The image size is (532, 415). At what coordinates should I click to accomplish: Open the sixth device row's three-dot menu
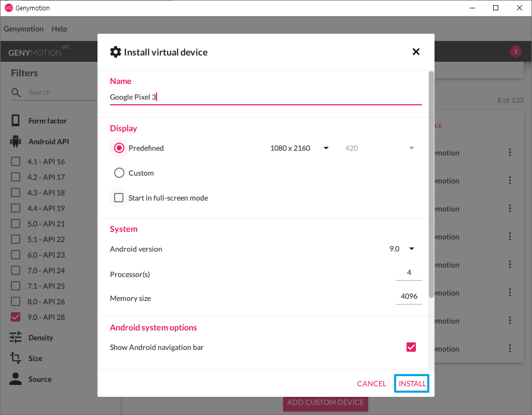point(510,293)
